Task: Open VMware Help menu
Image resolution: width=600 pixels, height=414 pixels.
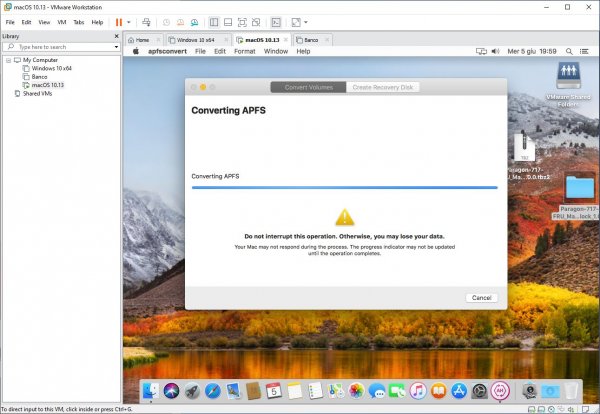Action: [x=97, y=22]
